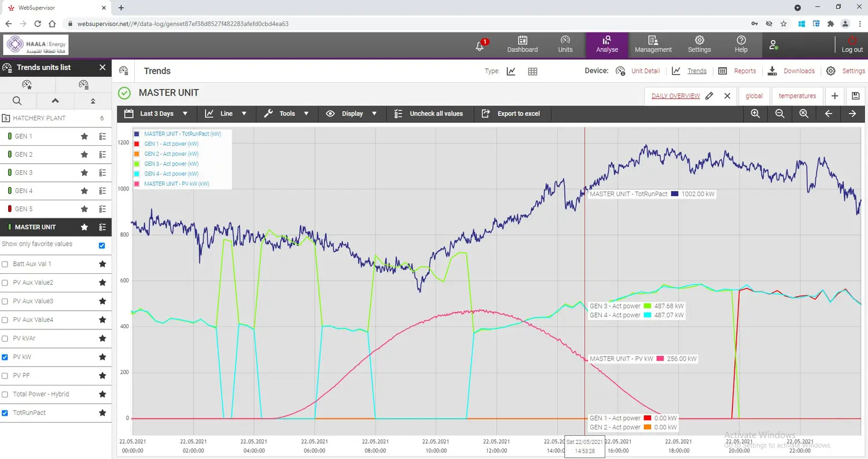
Task: Check the PV Aux Value3 checkbox
Action: tap(5, 301)
